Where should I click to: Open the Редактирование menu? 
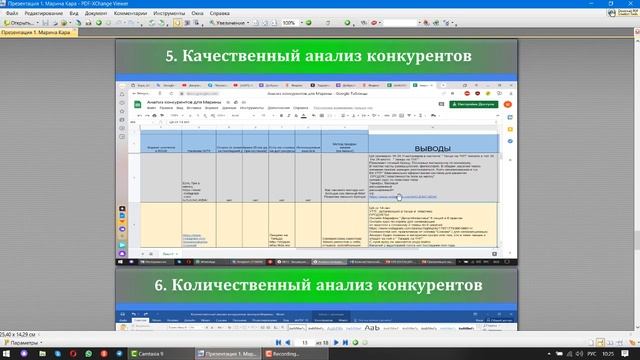(44, 13)
